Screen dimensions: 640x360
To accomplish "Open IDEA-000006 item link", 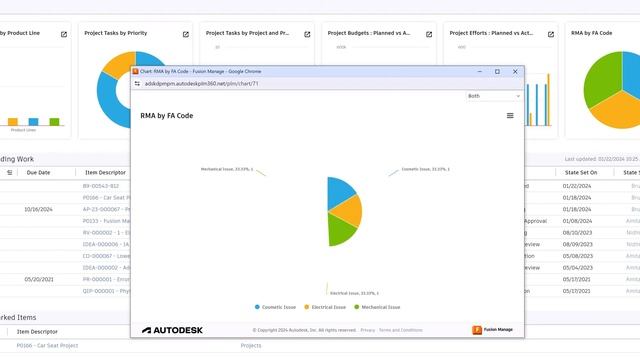I will tap(107, 244).
